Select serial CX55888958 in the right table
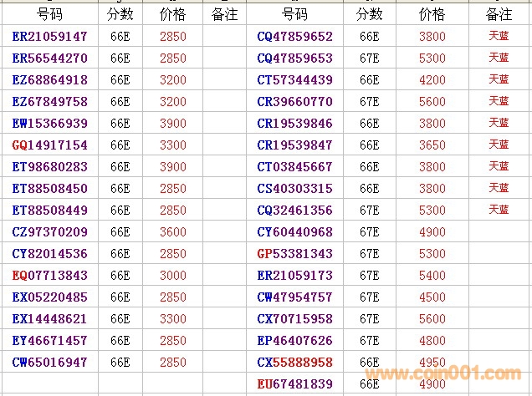The width and height of the screenshot is (532, 396). click(x=294, y=363)
